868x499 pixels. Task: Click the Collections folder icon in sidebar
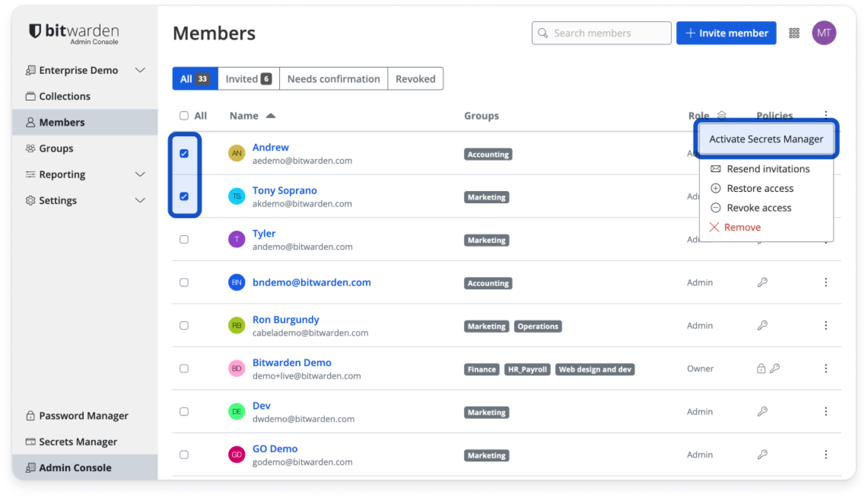tap(31, 96)
